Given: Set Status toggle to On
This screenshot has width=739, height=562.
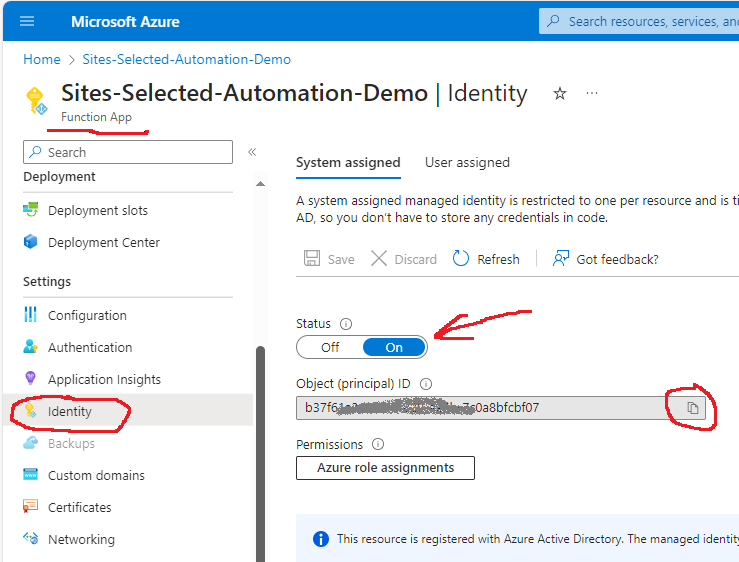Looking at the screenshot, I should [394, 347].
